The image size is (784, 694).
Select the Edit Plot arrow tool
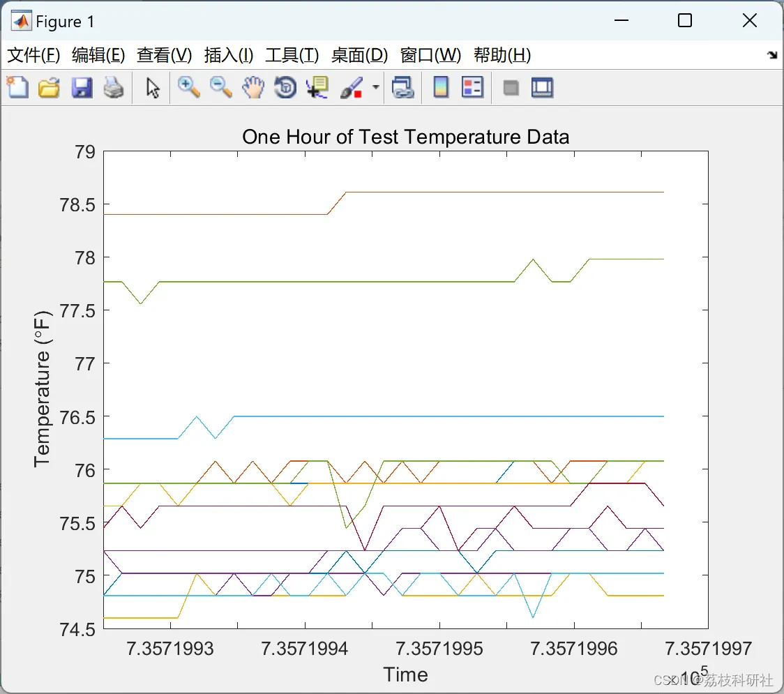click(x=153, y=87)
